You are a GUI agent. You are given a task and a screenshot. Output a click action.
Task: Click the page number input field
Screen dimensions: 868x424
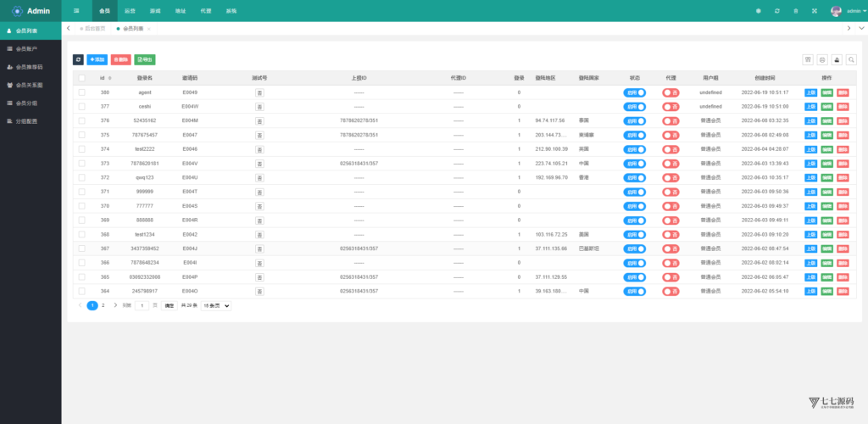point(142,305)
